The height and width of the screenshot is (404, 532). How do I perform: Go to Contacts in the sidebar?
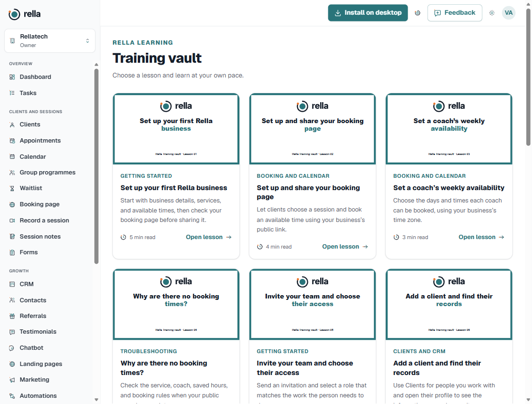33,300
